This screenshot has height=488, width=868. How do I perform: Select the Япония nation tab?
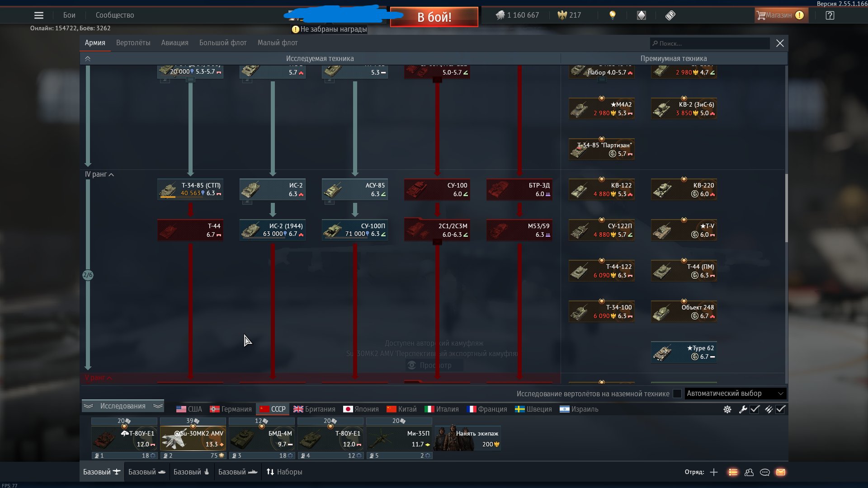pyautogui.click(x=361, y=409)
